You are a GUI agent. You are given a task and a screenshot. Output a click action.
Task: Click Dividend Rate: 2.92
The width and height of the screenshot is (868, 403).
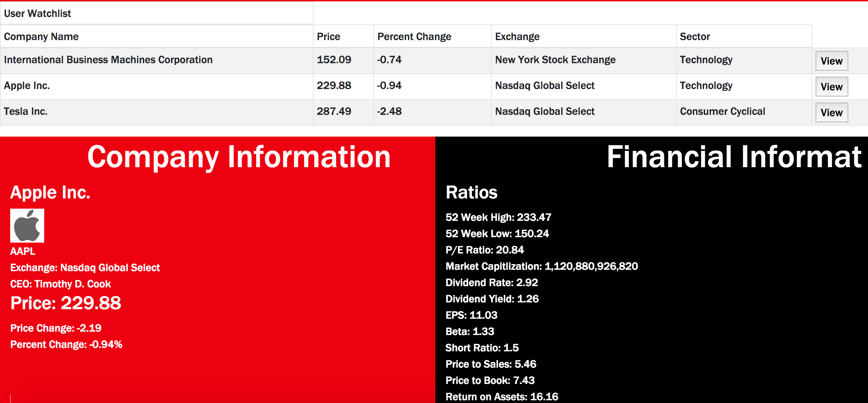[492, 282]
